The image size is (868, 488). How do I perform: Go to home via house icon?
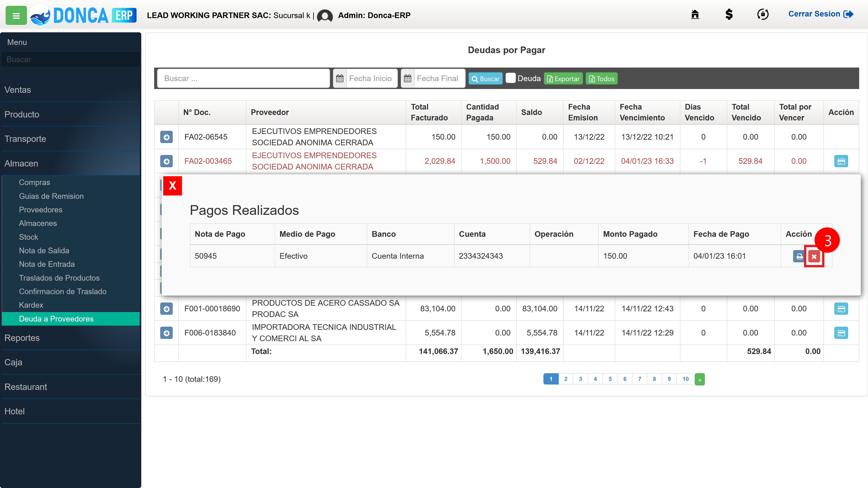pos(695,14)
